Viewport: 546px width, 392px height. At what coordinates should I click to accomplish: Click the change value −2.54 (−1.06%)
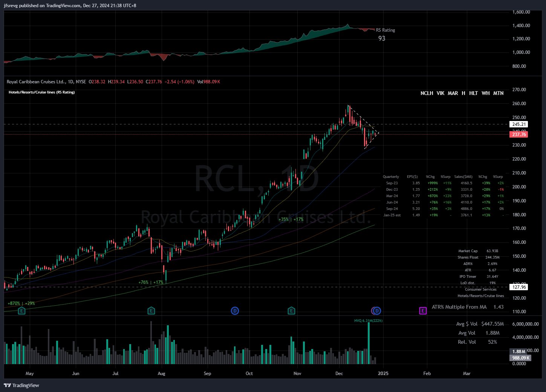point(179,82)
